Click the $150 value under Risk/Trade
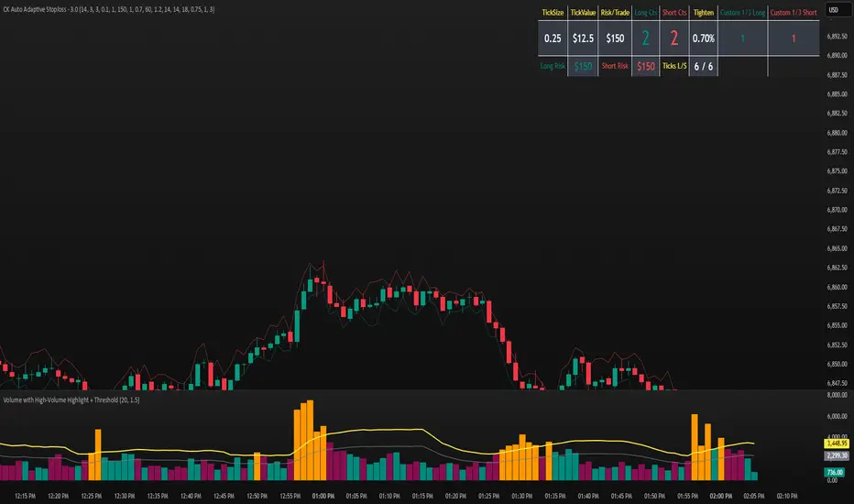 point(615,38)
